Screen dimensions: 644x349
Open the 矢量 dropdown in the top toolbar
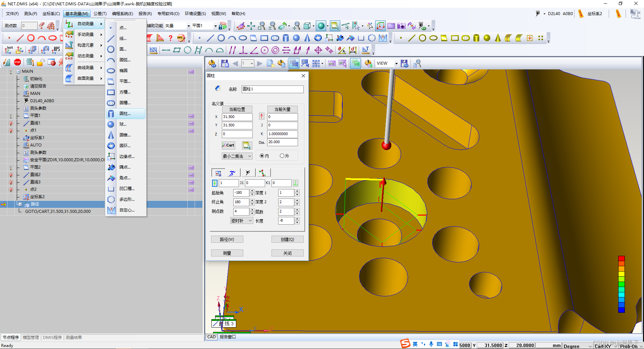tap(189, 26)
